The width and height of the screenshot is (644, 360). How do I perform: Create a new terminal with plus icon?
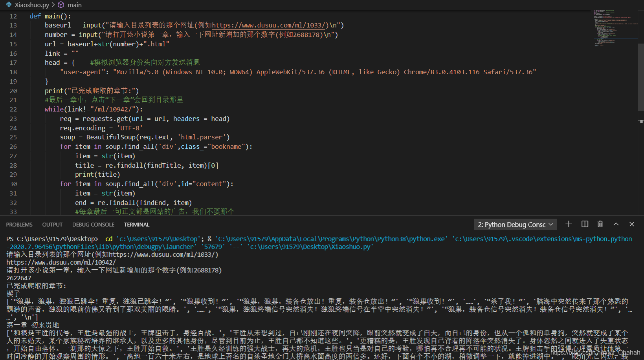569,224
